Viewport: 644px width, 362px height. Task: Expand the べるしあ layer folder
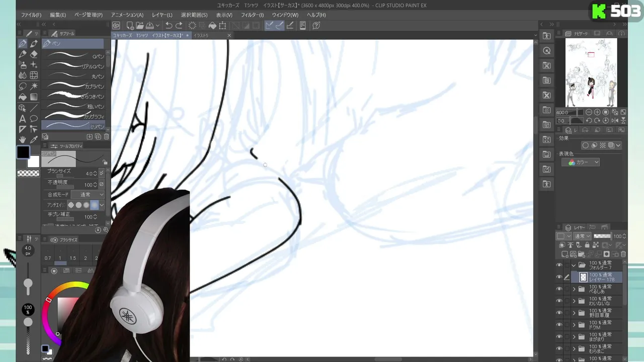(x=574, y=289)
